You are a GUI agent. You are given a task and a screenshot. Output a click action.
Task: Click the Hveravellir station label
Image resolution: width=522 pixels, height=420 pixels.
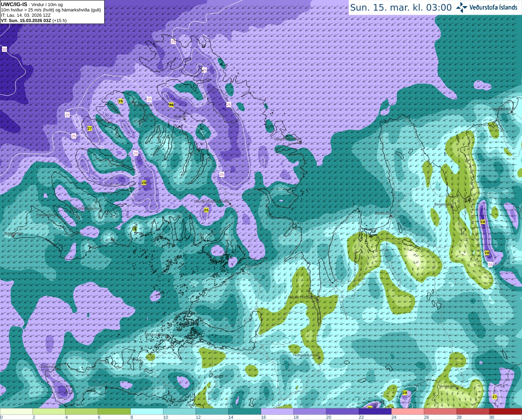click(x=447, y=386)
